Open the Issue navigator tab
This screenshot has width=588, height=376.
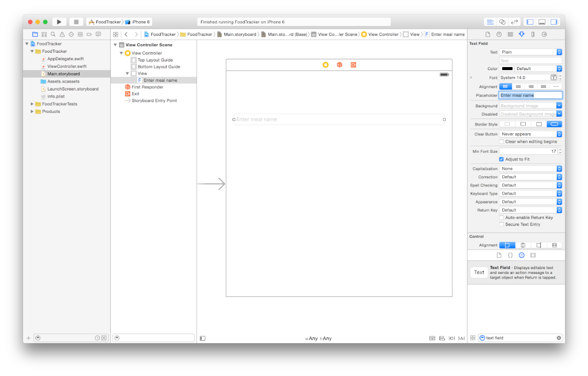point(62,34)
